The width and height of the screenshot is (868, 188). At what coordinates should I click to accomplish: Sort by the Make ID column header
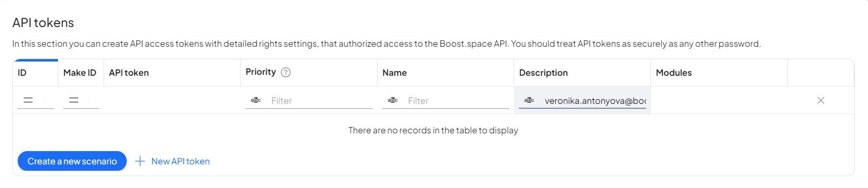click(x=80, y=73)
